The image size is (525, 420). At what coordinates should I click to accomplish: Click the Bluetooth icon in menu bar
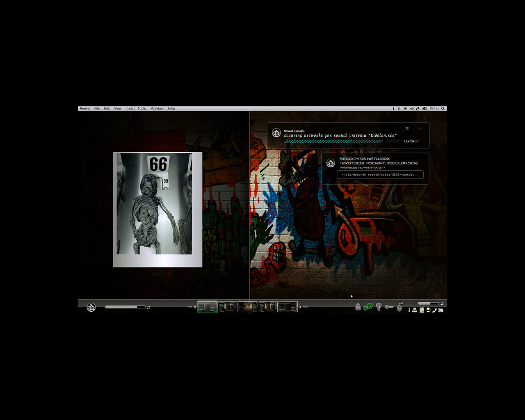(399, 109)
